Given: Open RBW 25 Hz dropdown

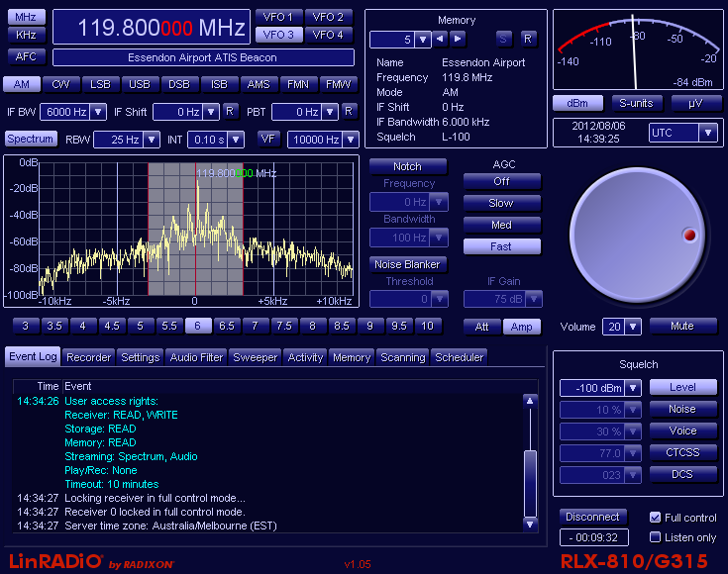Looking at the screenshot, I should pyautogui.click(x=152, y=140).
